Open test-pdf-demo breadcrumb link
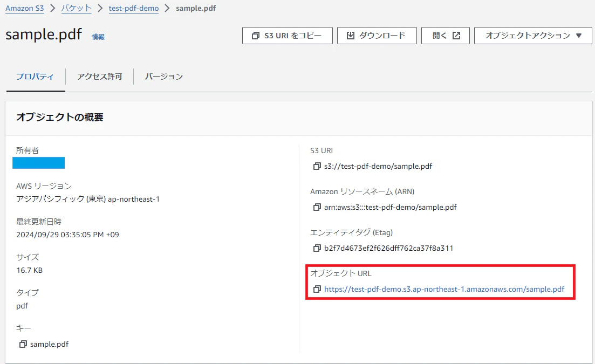Screen dimensions: 595x364 tap(134, 8)
